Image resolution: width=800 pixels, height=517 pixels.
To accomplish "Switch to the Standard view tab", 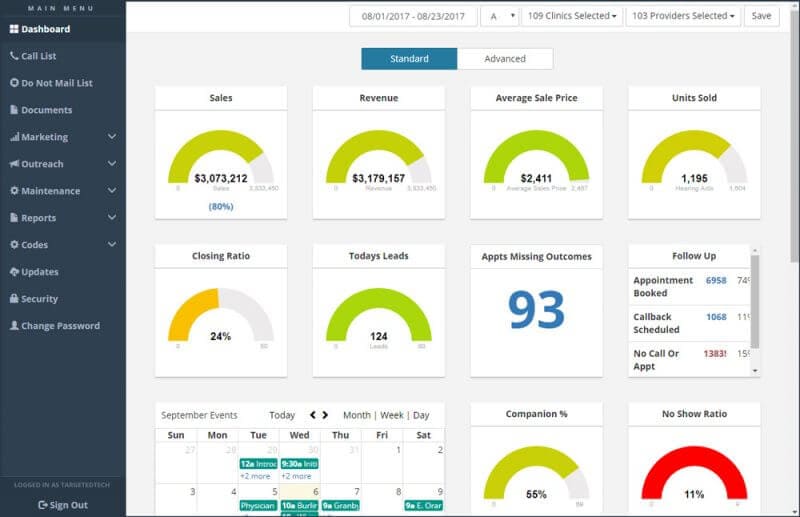I will [x=409, y=59].
